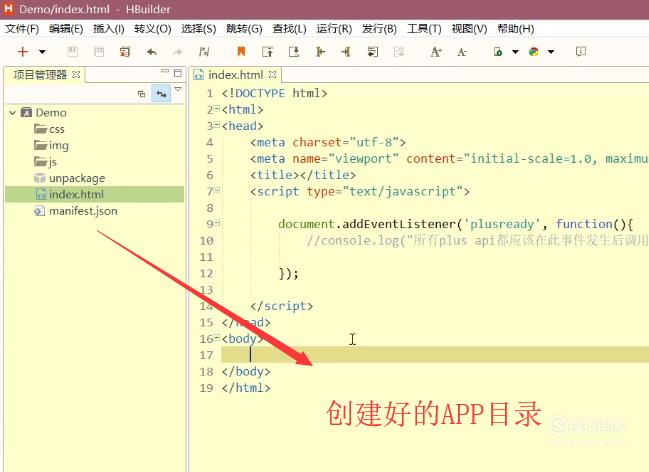
Task: Click the line-end navigation icon
Action: (x=346, y=52)
